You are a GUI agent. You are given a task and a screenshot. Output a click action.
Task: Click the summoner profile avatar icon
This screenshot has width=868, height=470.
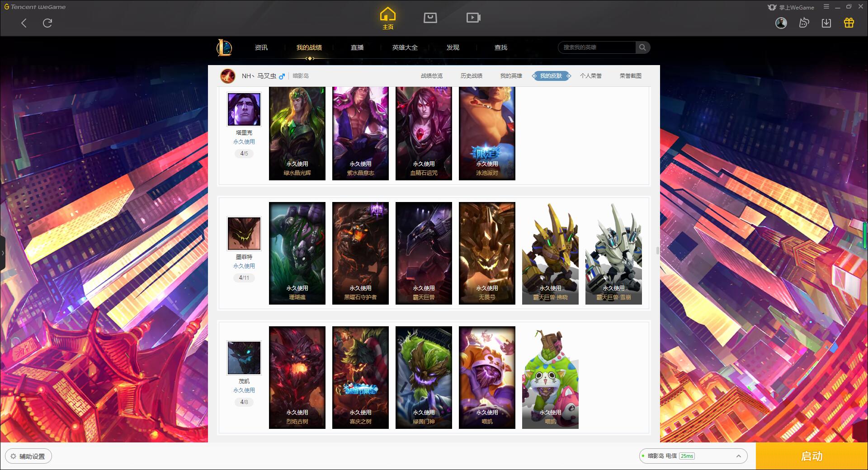point(228,76)
